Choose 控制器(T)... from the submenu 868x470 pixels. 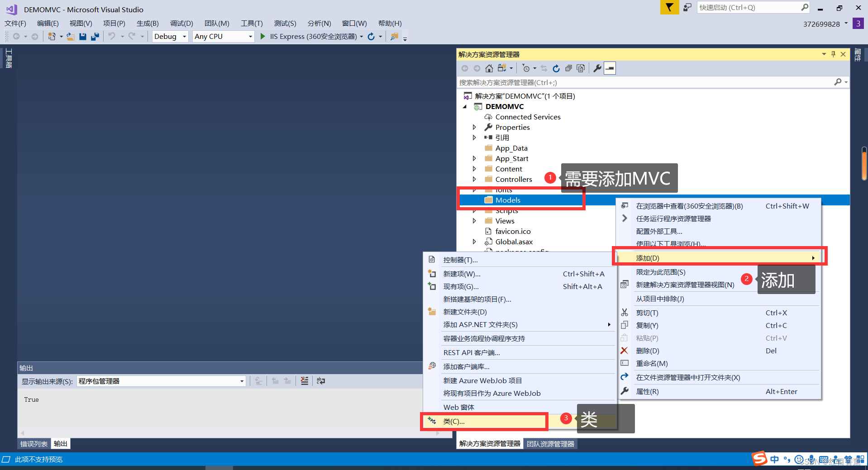(520, 260)
